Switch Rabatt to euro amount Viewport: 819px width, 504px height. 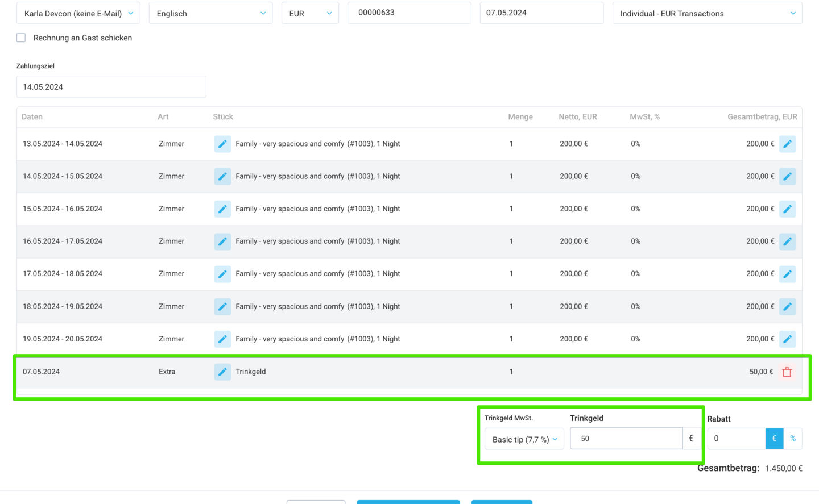tap(774, 439)
